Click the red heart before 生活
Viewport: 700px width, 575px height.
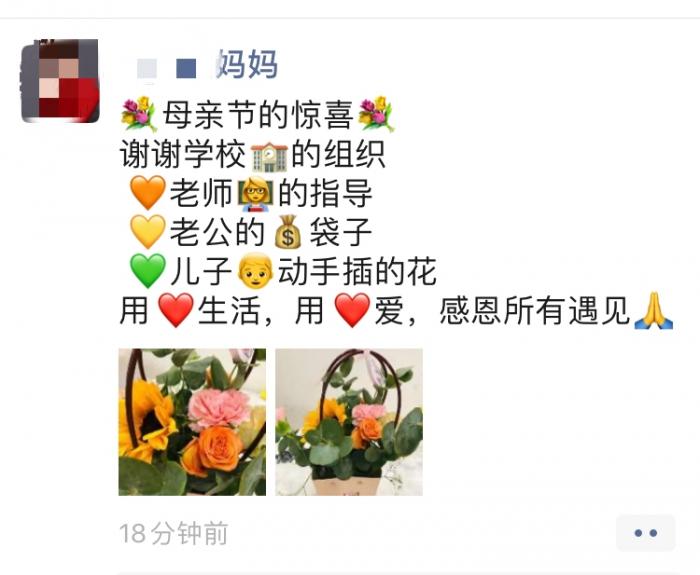(176, 310)
